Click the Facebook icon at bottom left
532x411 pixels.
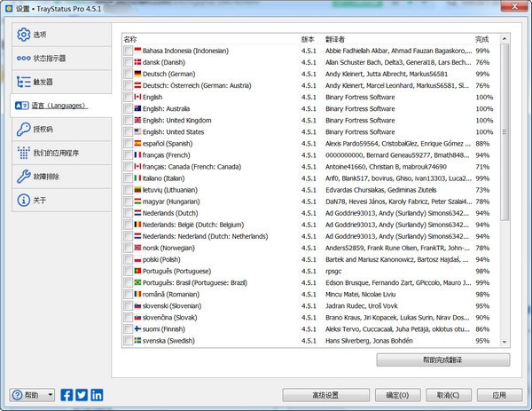point(67,395)
